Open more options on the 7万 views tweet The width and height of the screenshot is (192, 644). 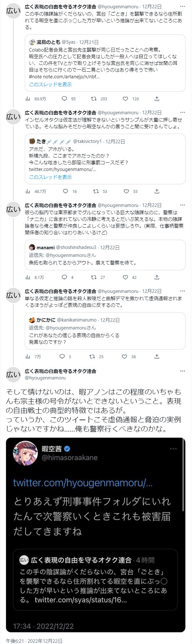(182, 291)
